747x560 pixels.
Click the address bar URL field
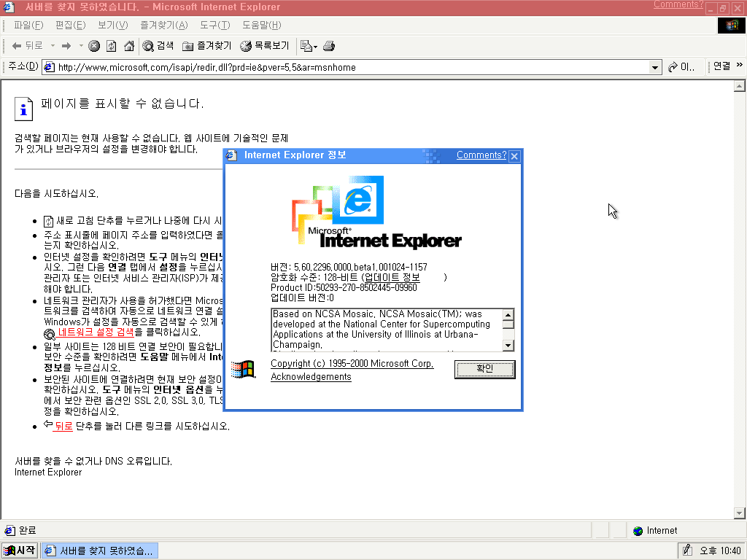click(x=352, y=67)
